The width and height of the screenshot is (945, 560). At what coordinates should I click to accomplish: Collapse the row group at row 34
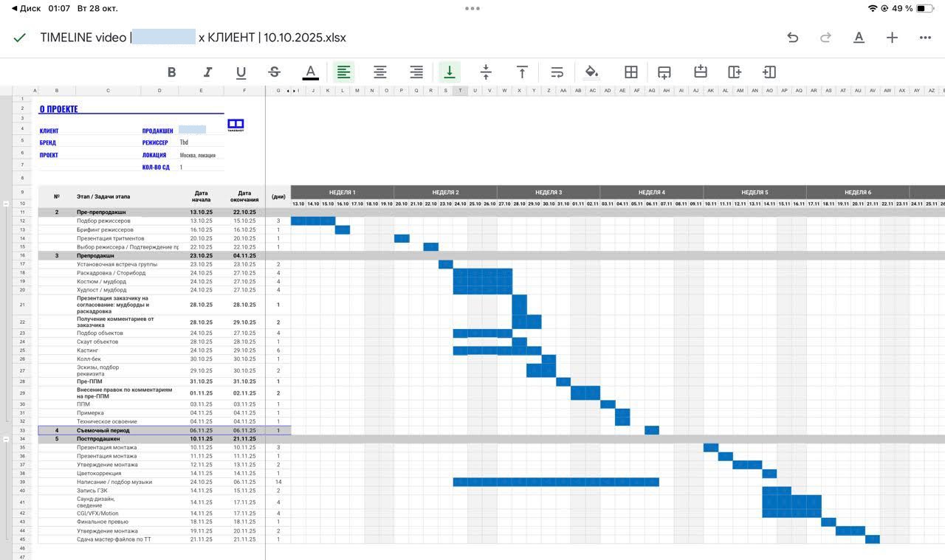click(6, 439)
